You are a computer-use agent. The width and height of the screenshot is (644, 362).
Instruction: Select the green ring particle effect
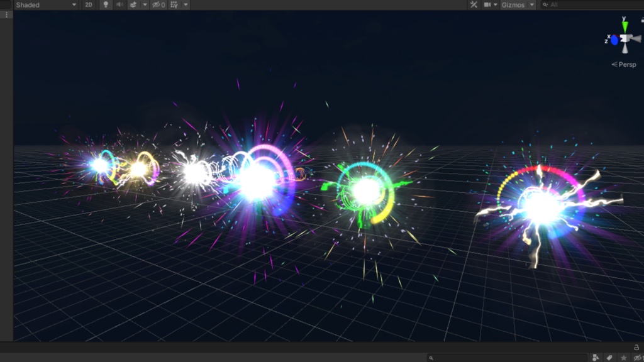[x=365, y=191]
